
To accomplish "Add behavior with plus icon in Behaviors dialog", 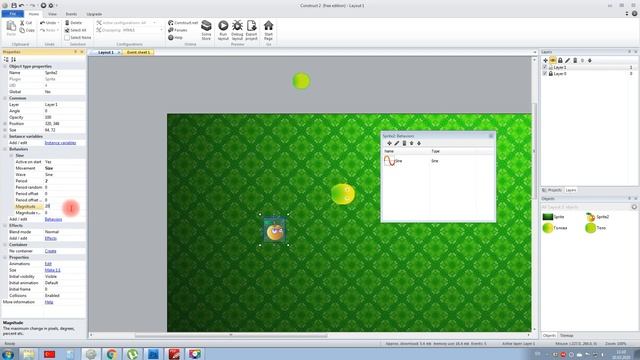I will [x=389, y=143].
